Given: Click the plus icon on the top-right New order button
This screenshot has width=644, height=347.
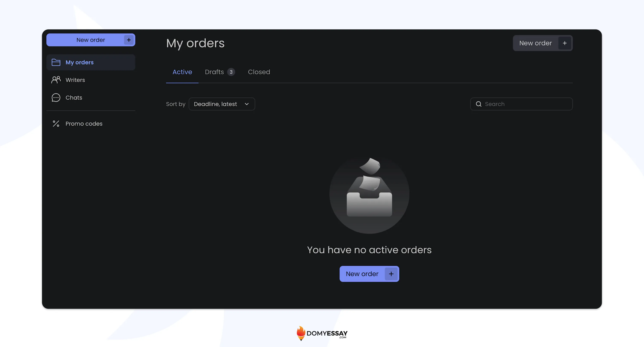Looking at the screenshot, I should (x=565, y=43).
